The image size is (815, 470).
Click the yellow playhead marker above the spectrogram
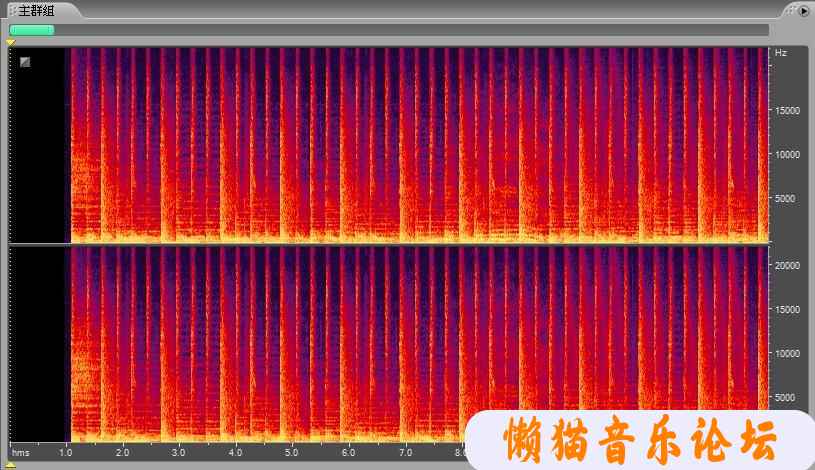tap(11, 42)
